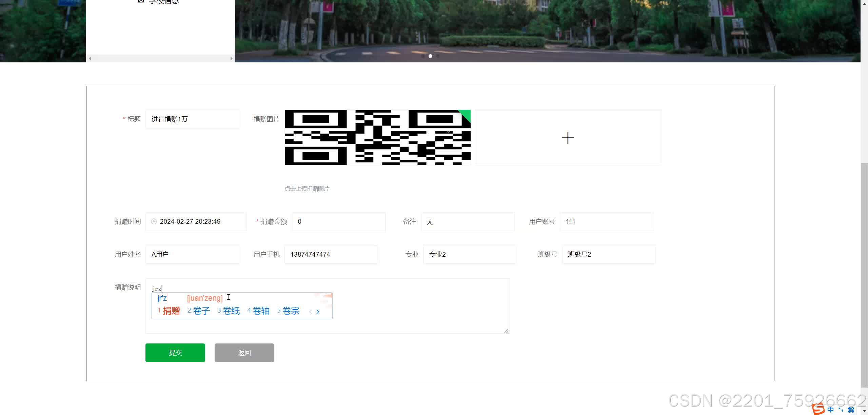Click right arrow of sidebar horizontal scrollbar
This screenshot has height=415, width=868.
(231, 59)
